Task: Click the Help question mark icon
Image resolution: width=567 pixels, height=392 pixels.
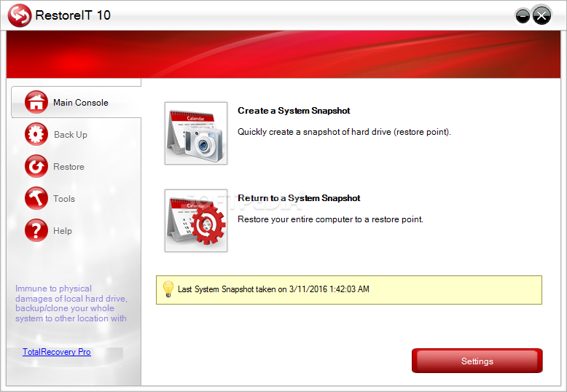Action: point(36,230)
